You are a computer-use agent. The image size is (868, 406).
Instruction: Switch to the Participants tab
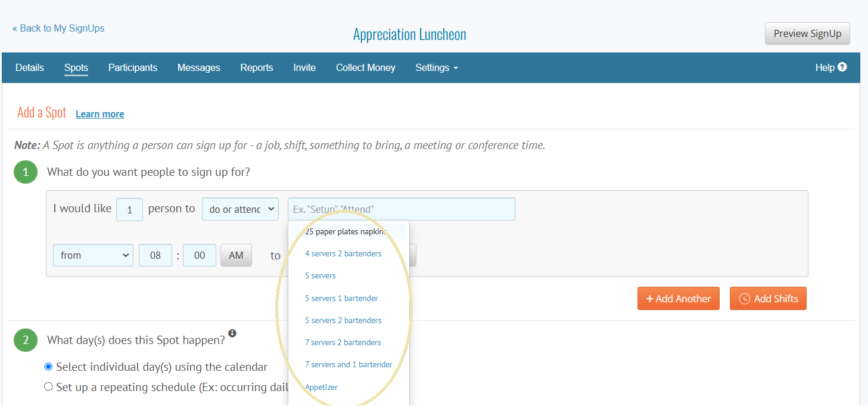pyautogui.click(x=133, y=68)
